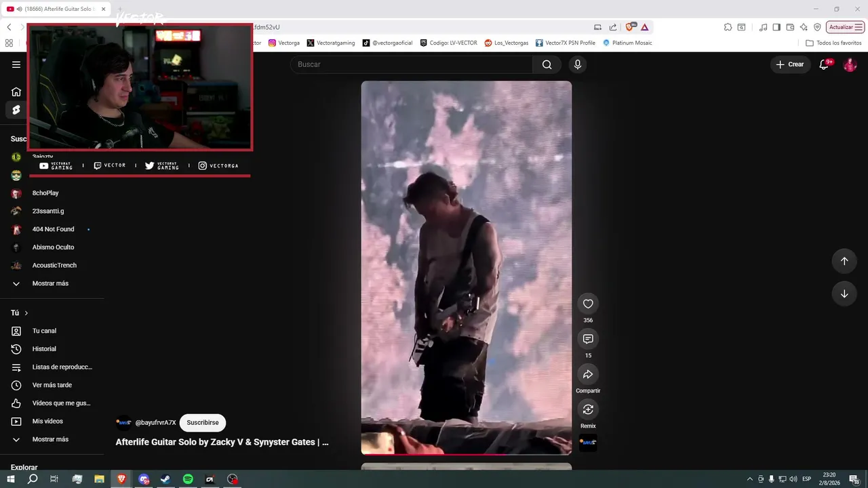Click the Actualizar browser update button

(845, 27)
